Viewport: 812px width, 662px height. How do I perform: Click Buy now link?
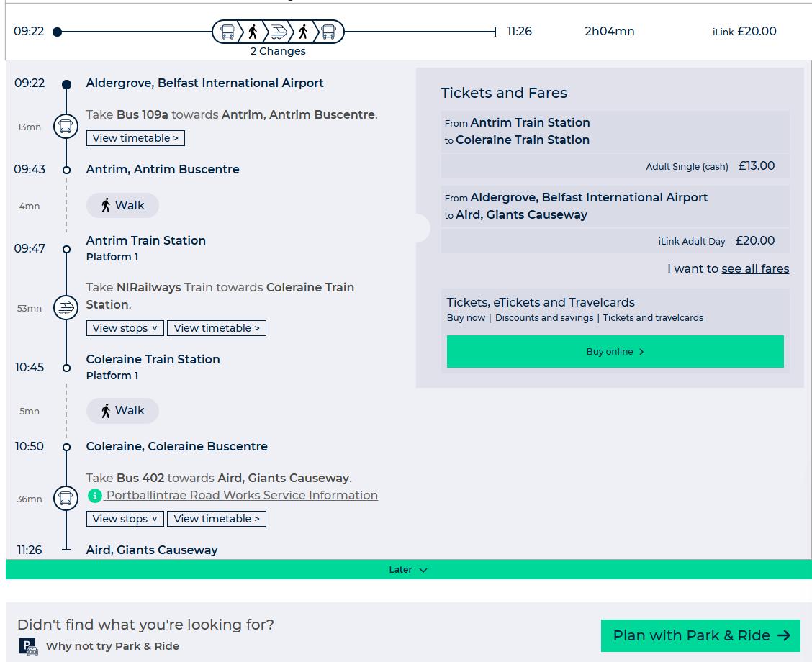point(466,318)
